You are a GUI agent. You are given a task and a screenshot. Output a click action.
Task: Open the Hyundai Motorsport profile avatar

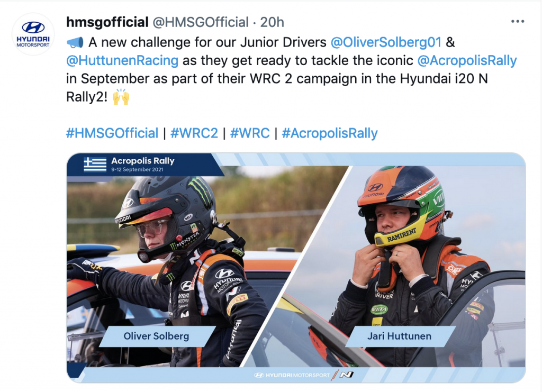coord(33,34)
